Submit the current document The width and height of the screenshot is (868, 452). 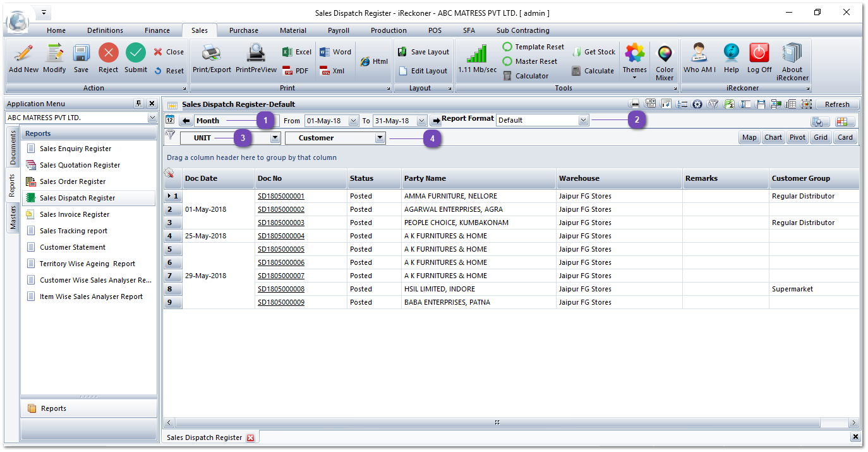click(x=135, y=60)
